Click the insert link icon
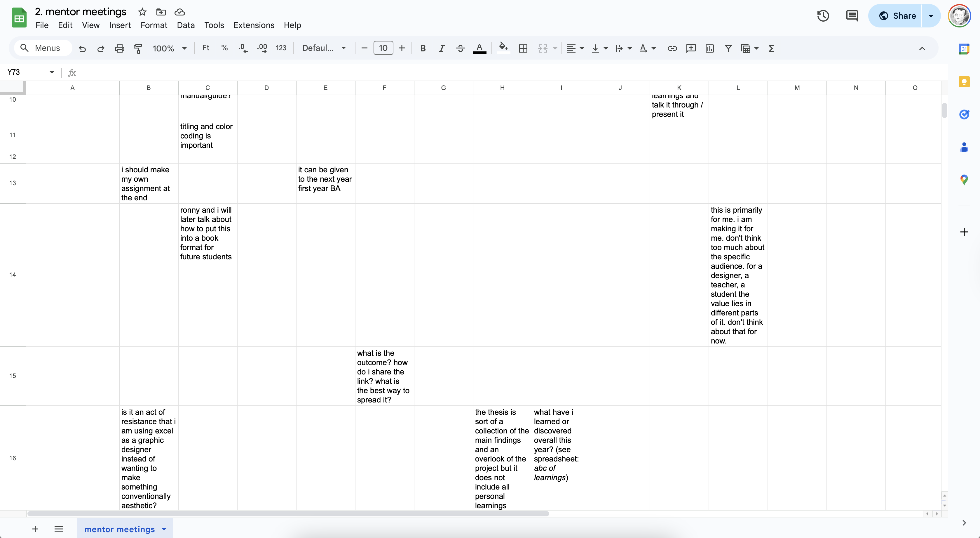The image size is (980, 538). (x=672, y=48)
